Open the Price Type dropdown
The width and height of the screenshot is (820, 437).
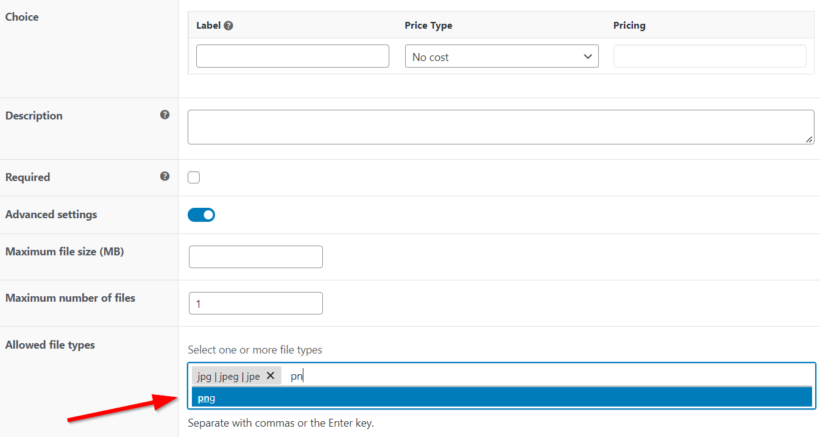click(x=502, y=56)
